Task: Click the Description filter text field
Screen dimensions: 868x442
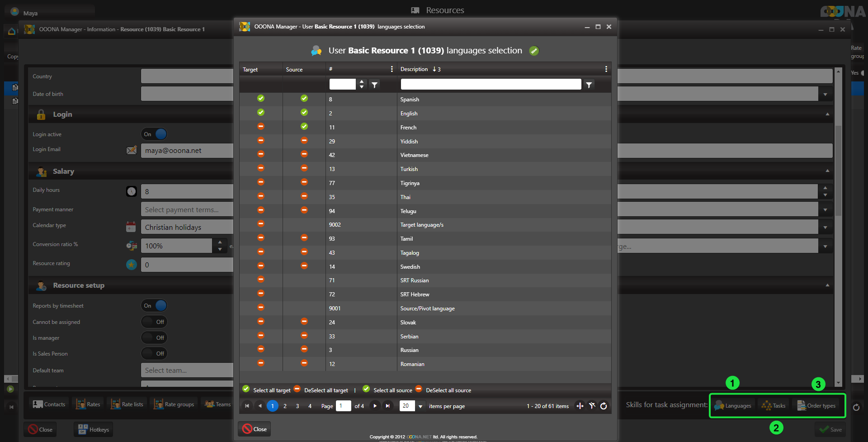Action: coord(491,84)
